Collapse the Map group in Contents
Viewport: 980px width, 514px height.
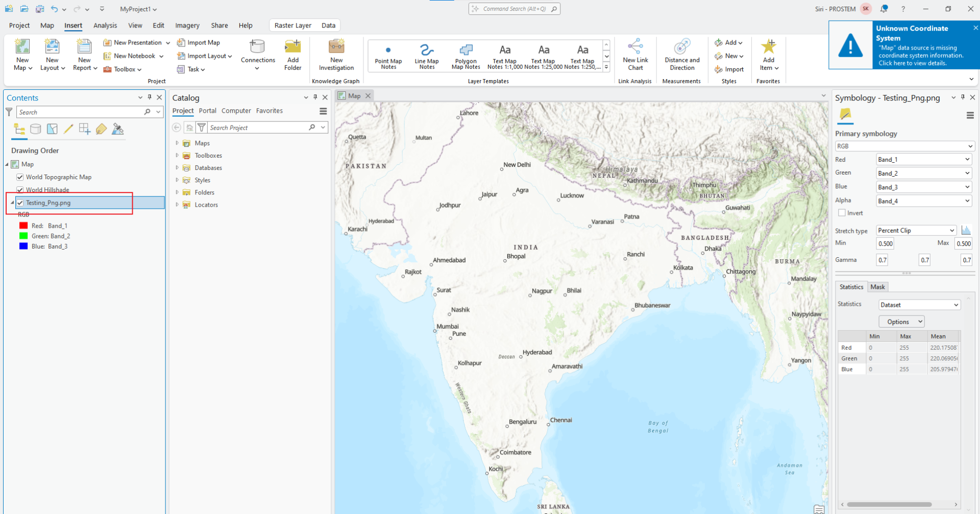tap(7, 164)
